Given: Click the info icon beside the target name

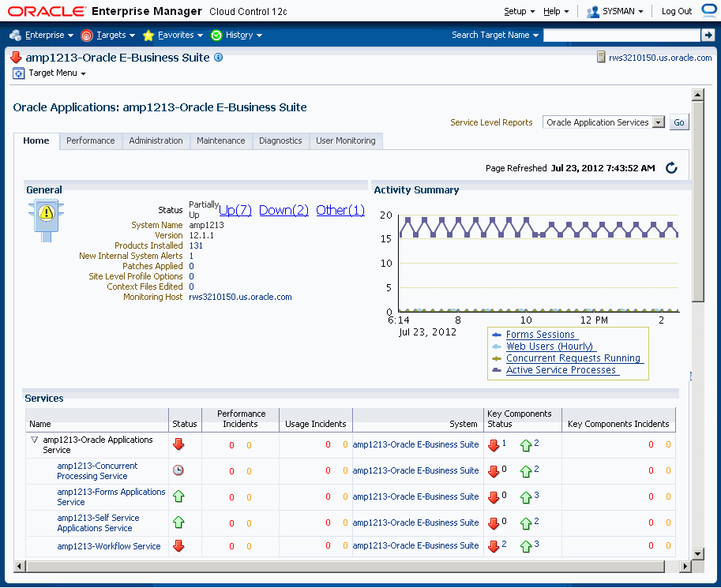Looking at the screenshot, I should point(219,58).
